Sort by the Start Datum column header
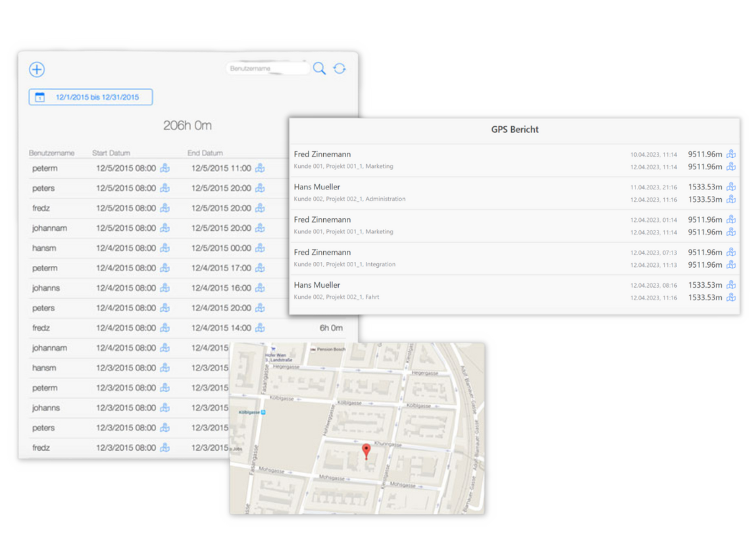752x560 pixels. point(111,153)
